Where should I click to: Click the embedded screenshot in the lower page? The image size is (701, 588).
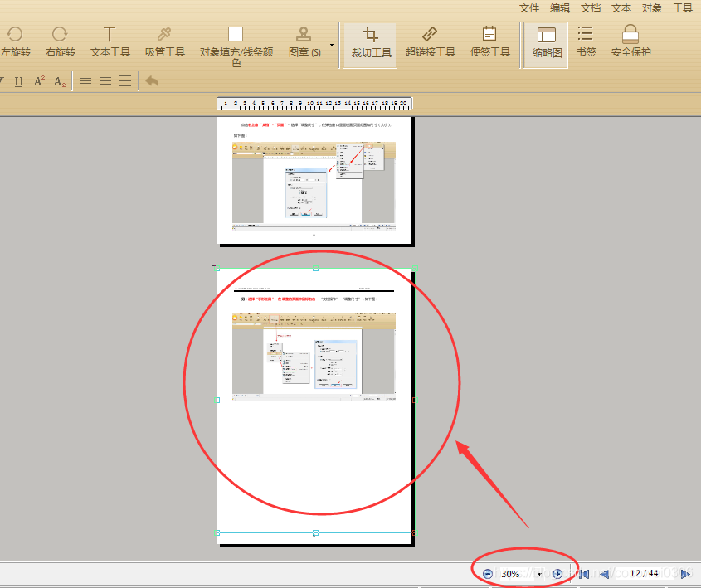(x=314, y=356)
